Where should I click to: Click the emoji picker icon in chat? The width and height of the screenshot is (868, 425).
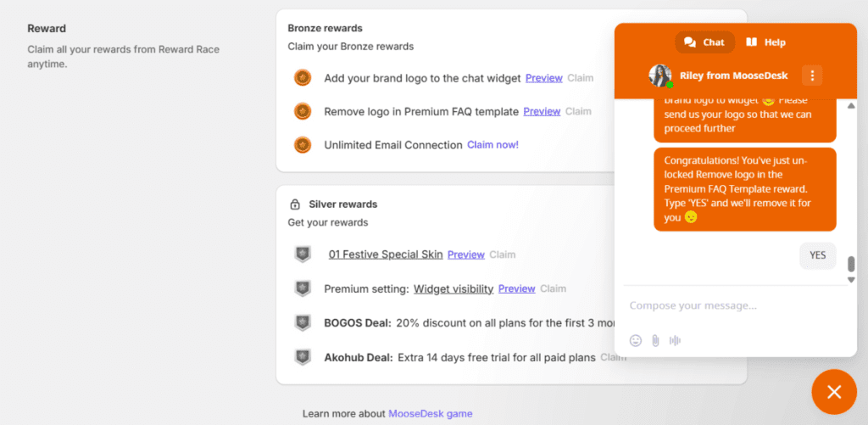(x=636, y=340)
